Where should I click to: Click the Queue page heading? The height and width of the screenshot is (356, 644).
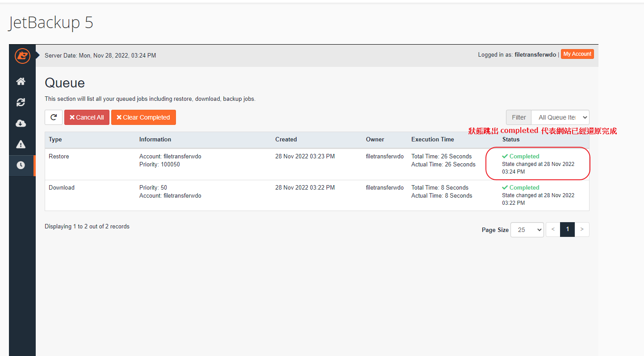[x=65, y=83]
